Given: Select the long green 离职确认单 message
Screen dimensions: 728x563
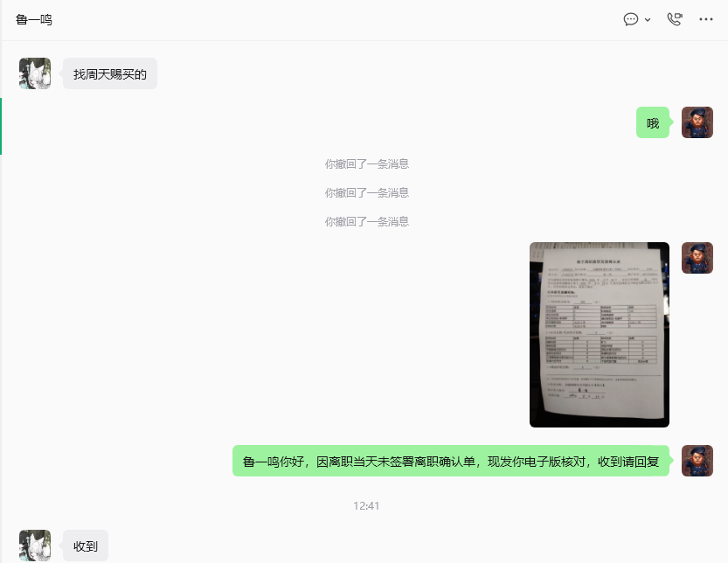Looking at the screenshot, I should click(x=451, y=461).
